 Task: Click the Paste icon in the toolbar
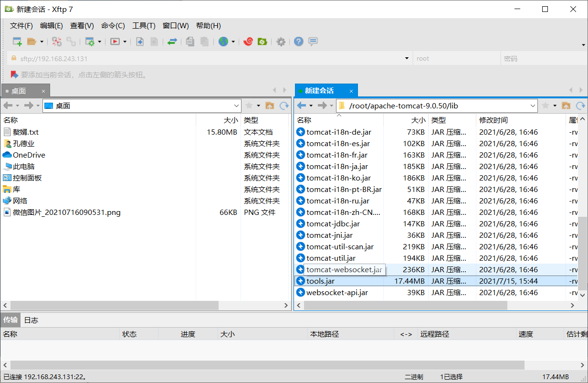[x=204, y=42]
